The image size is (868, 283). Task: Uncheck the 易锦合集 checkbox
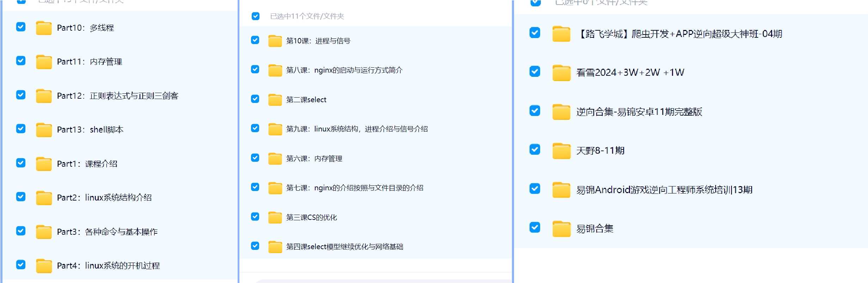(x=535, y=227)
